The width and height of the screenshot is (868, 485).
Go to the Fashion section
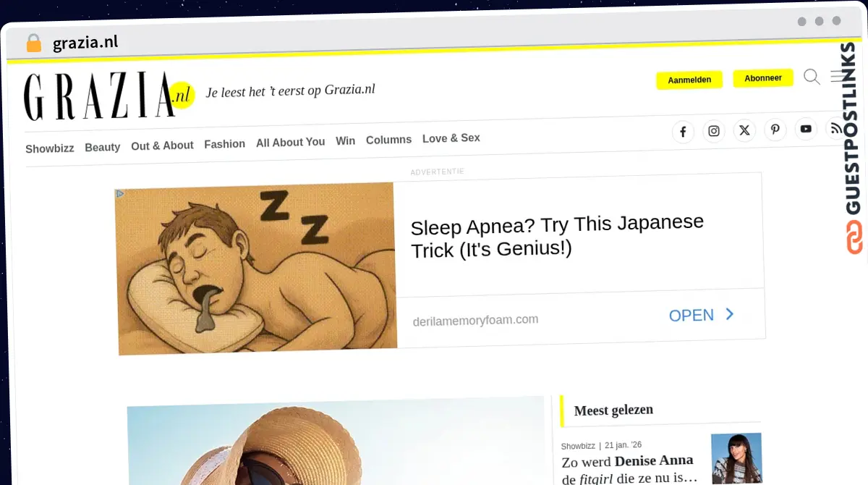tap(225, 144)
